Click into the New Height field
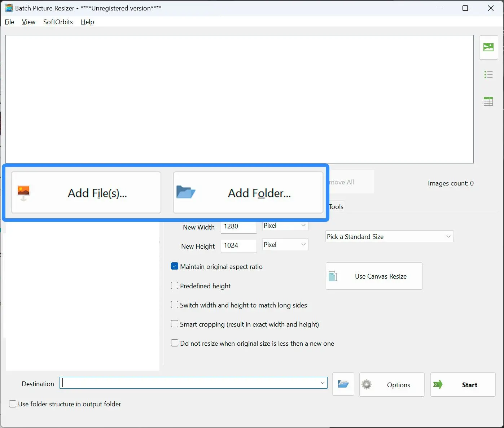 click(238, 246)
